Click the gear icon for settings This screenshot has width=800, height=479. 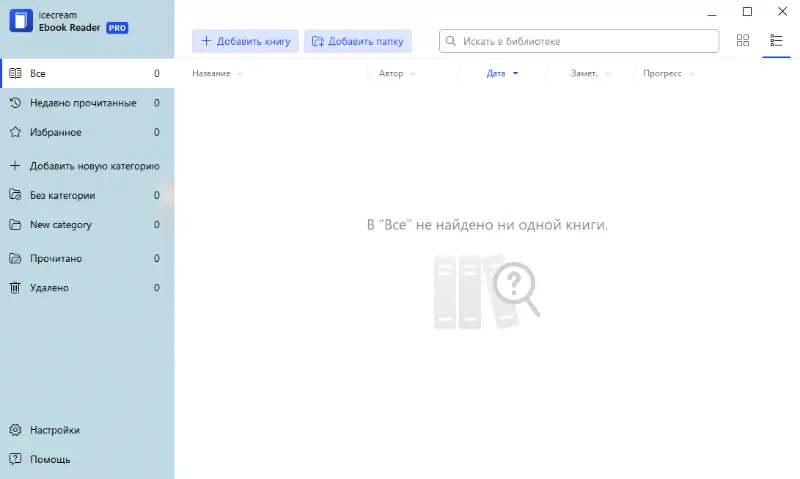point(15,430)
